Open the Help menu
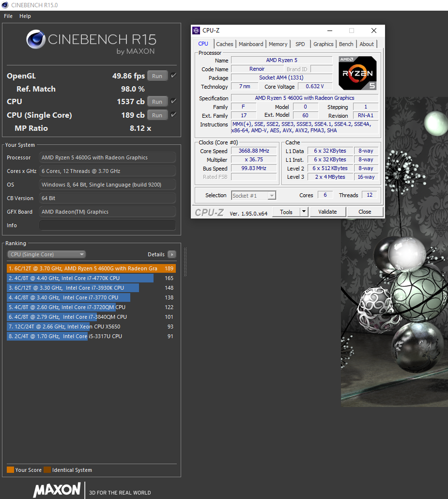 (25, 16)
